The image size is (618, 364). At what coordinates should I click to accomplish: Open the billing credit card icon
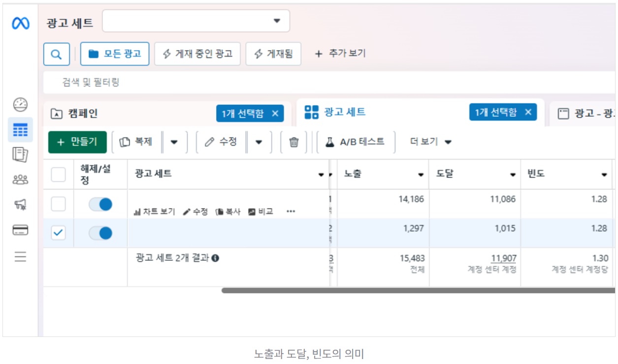pos(20,230)
